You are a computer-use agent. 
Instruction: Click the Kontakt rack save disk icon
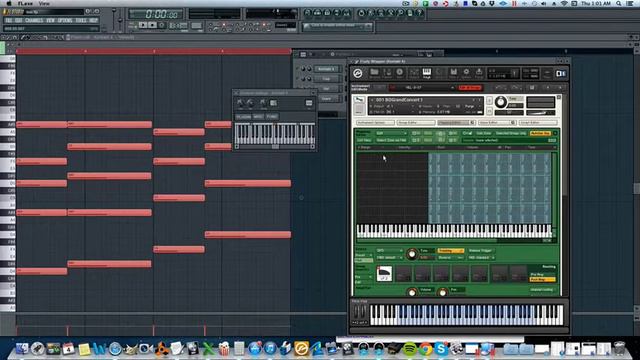click(531, 88)
